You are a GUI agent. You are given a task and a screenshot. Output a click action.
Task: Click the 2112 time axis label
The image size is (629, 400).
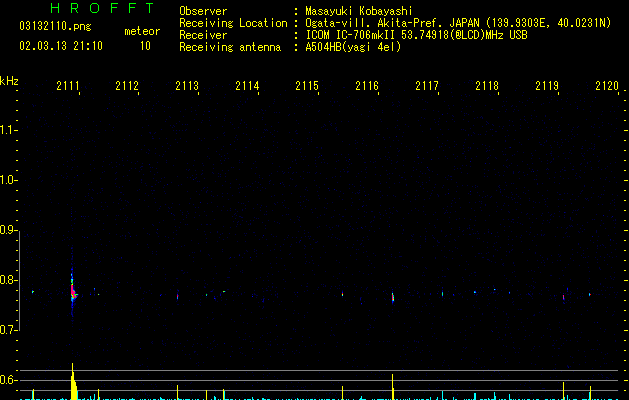[x=127, y=86]
